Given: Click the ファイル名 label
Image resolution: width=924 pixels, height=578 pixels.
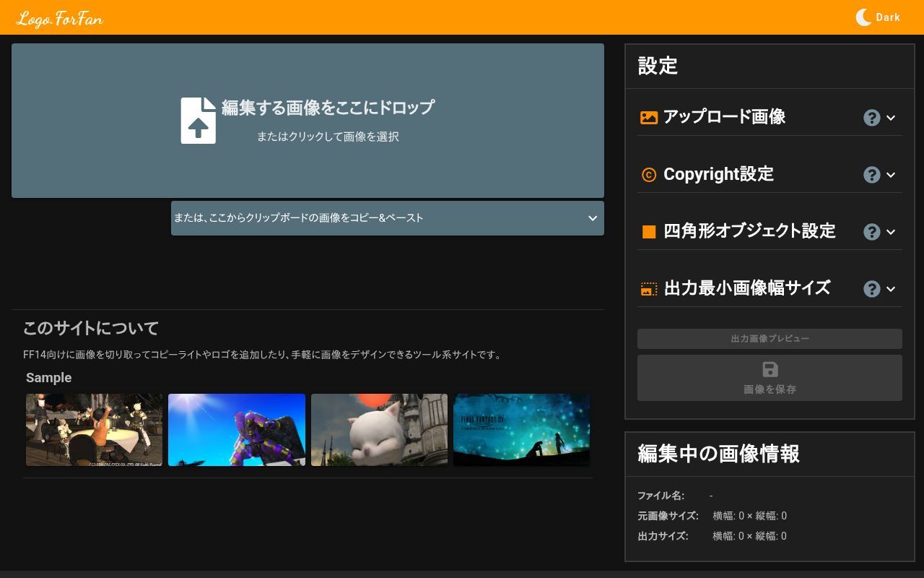Looking at the screenshot, I should [x=661, y=496].
